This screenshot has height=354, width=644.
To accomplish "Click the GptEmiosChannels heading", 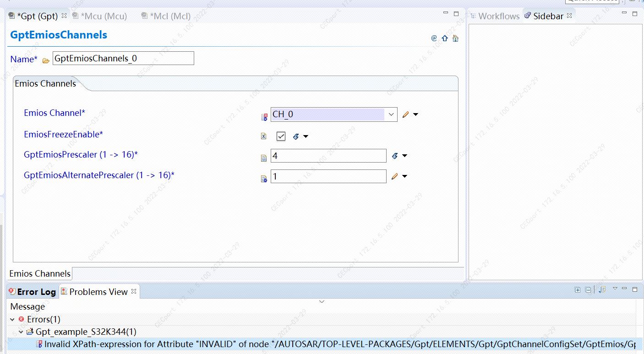I will pos(59,35).
